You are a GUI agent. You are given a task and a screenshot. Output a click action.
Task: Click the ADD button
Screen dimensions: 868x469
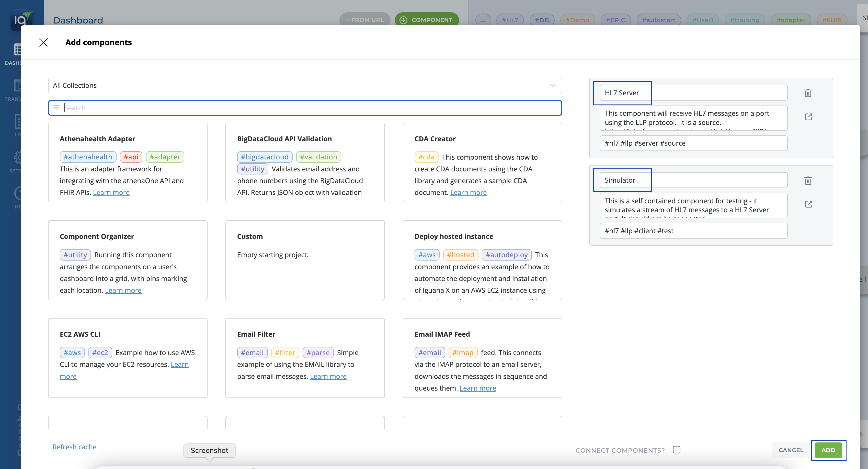[x=828, y=450]
